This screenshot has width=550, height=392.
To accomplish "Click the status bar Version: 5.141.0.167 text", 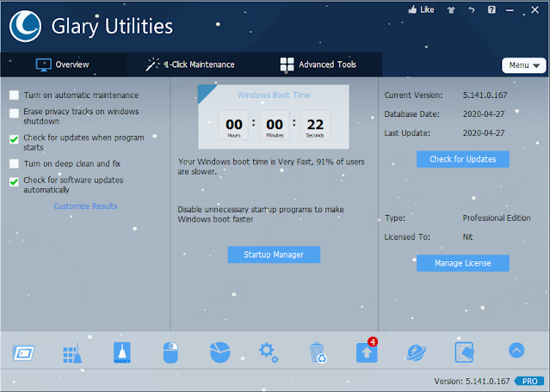I will 472,381.
